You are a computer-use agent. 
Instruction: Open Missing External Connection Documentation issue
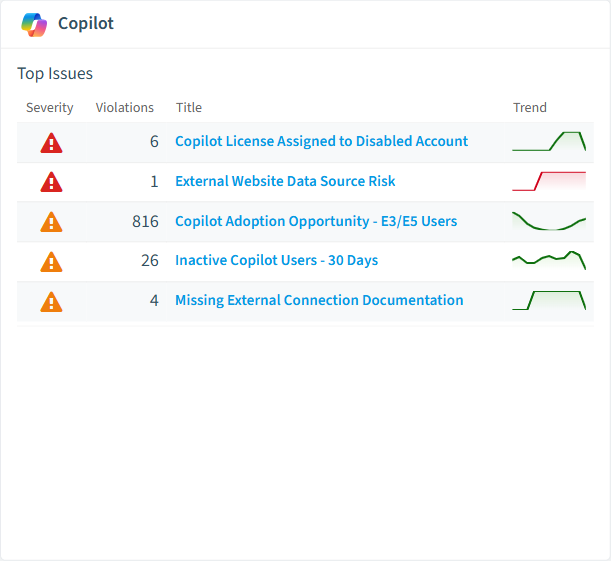click(319, 300)
